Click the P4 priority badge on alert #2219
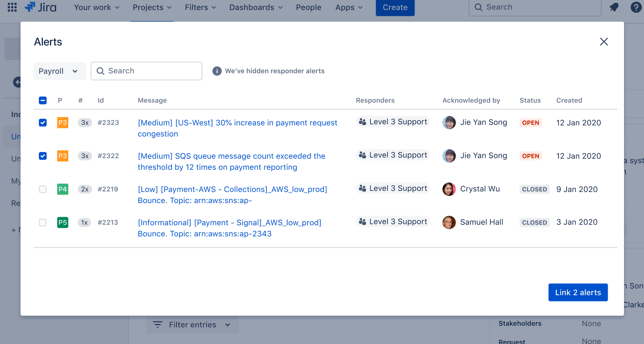The height and width of the screenshot is (344, 644). (x=63, y=189)
